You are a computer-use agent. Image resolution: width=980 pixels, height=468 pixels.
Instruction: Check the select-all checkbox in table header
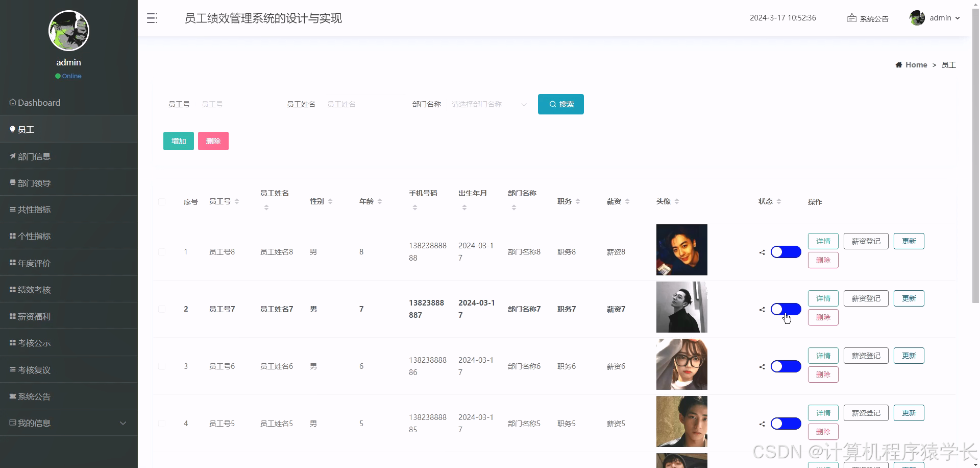(162, 202)
